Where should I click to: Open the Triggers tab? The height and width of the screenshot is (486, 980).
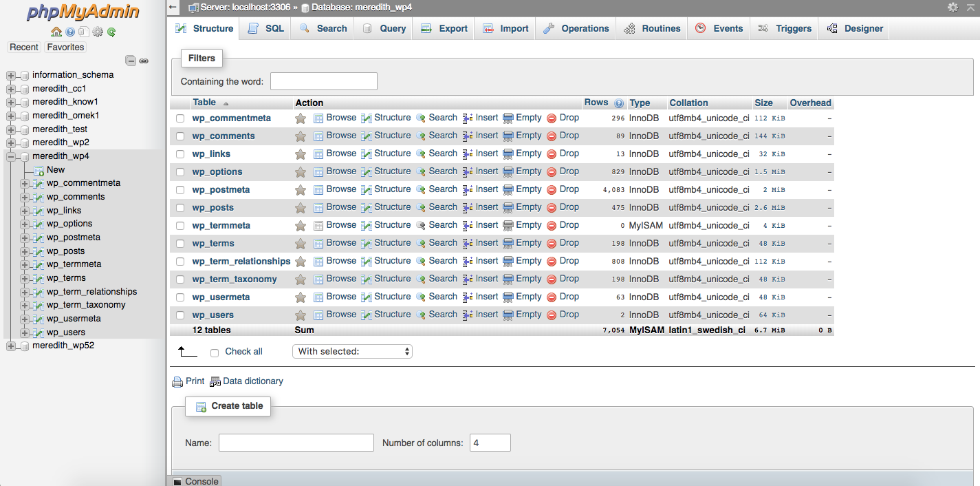pos(785,29)
